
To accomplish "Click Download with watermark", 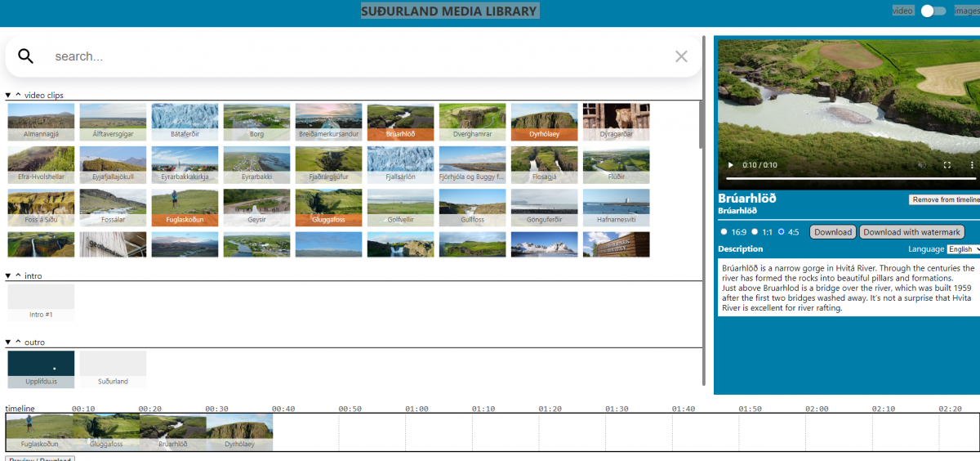I will click(x=911, y=232).
